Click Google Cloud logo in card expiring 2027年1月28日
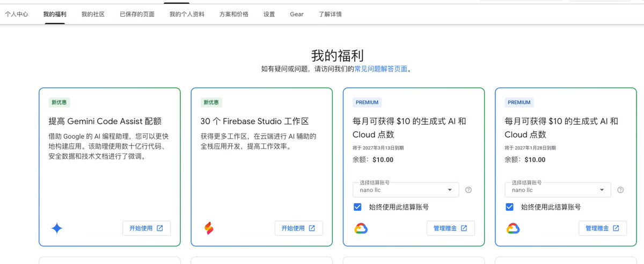The image size is (644, 264). tap(513, 229)
